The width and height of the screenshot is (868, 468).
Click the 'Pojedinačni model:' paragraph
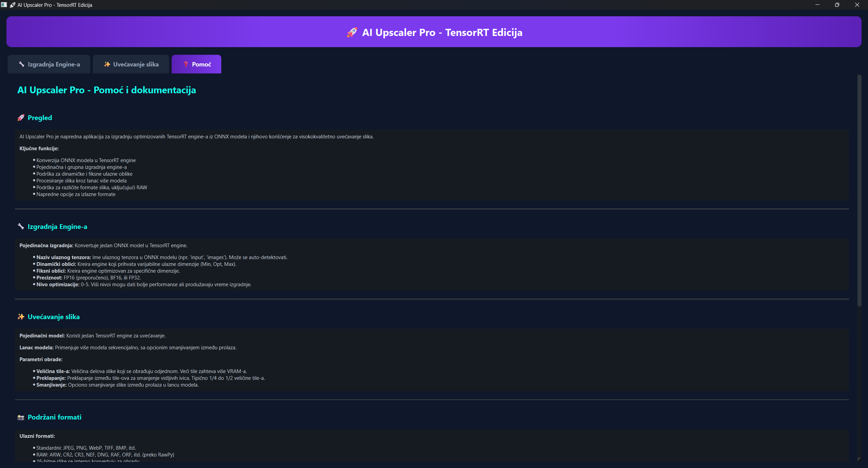pos(93,336)
